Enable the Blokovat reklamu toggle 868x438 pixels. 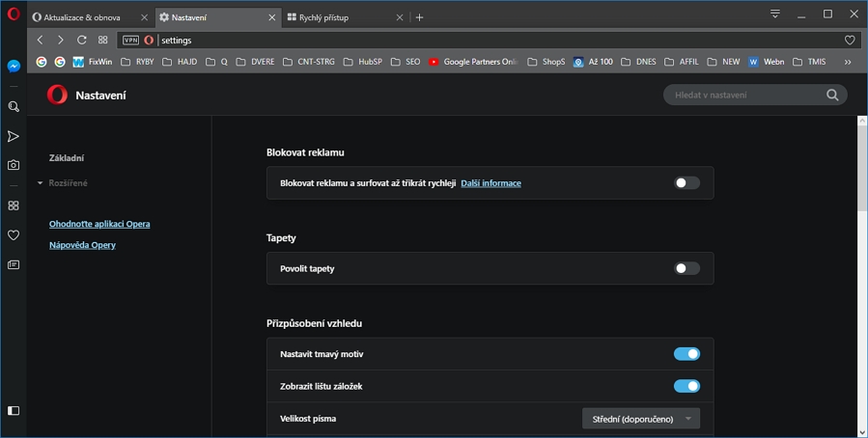[x=686, y=182]
